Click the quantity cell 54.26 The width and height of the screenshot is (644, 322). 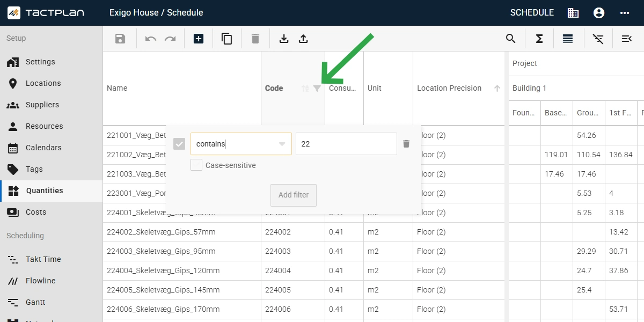click(589, 135)
